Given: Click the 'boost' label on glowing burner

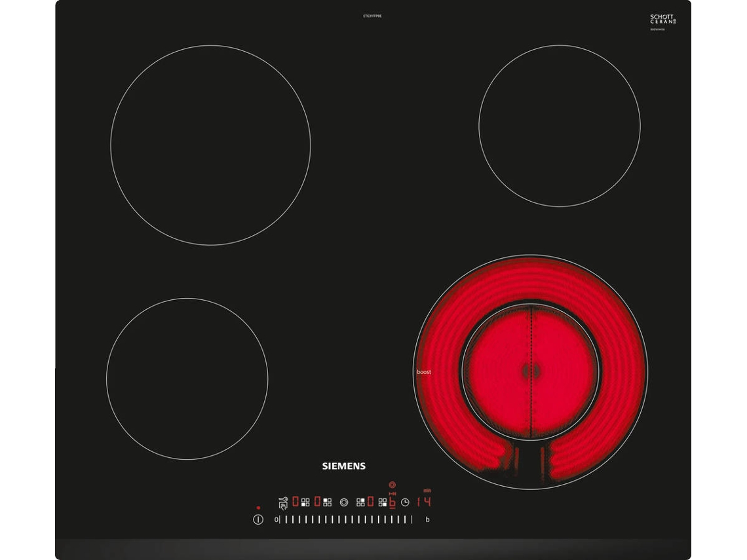Looking at the screenshot, I should pos(423,372).
